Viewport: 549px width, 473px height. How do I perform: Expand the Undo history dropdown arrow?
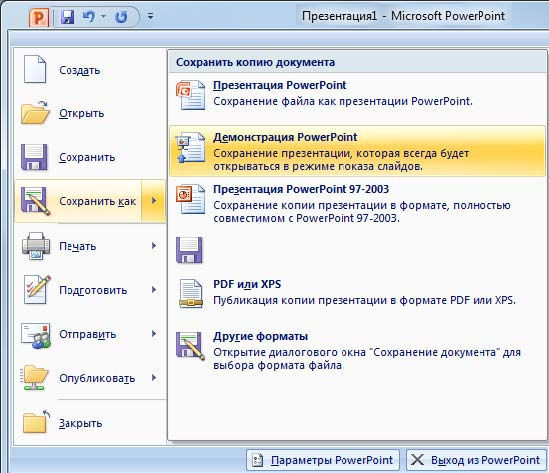click(103, 16)
